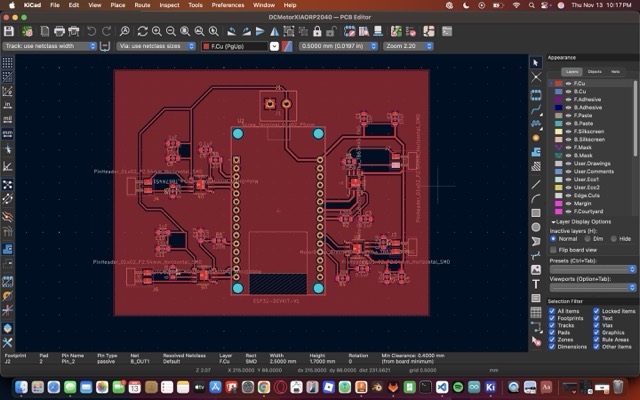Open the Viewports dropdown
This screenshot has width=640, height=400.
click(x=593, y=288)
